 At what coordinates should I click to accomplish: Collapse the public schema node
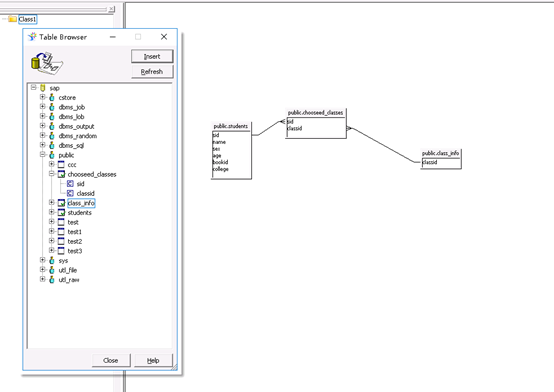pyautogui.click(x=42, y=154)
